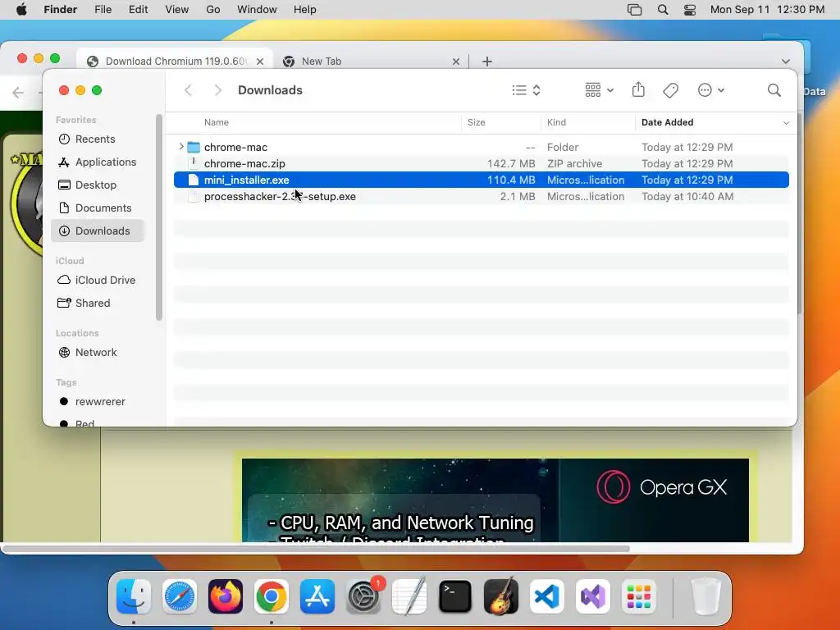The width and height of the screenshot is (840, 630).
Task: Open Terminal from the Dock
Action: (x=454, y=596)
